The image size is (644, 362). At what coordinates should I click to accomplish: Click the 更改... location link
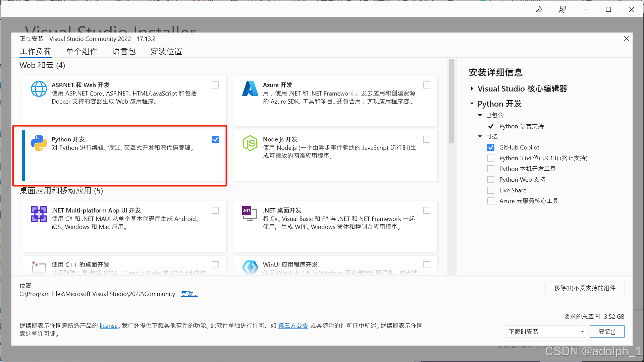(x=189, y=294)
